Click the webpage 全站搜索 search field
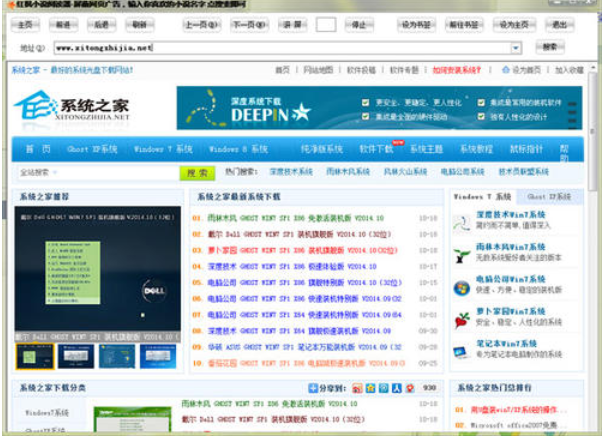The image size is (602, 437). point(98,172)
